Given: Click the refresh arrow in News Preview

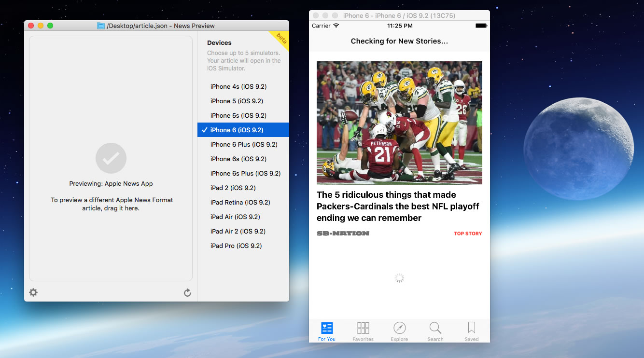Looking at the screenshot, I should pyautogui.click(x=187, y=292).
